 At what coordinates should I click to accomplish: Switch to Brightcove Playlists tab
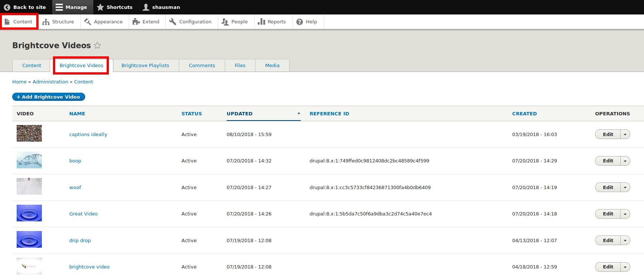145,65
